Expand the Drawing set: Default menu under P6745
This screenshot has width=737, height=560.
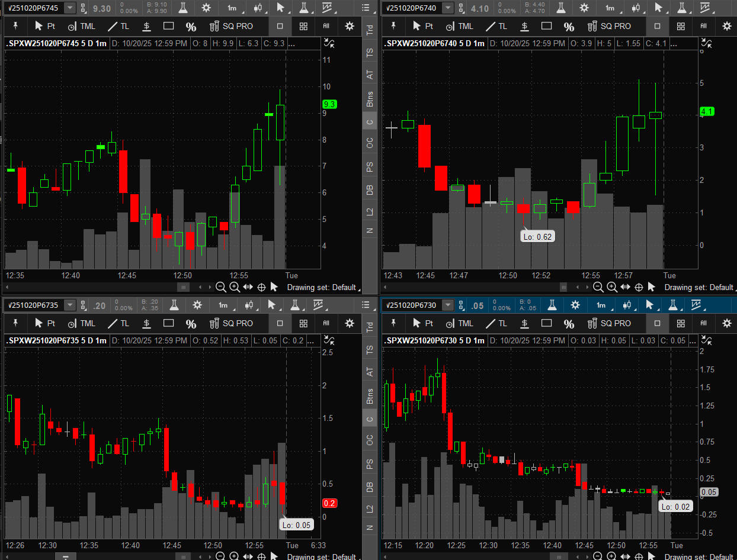tap(323, 287)
